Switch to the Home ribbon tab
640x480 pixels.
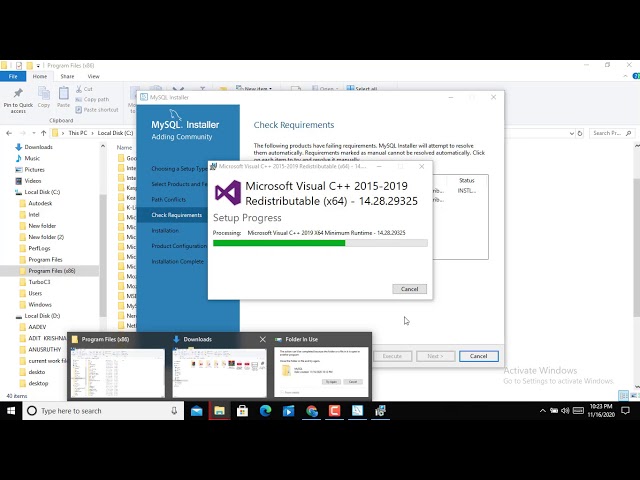[40, 76]
